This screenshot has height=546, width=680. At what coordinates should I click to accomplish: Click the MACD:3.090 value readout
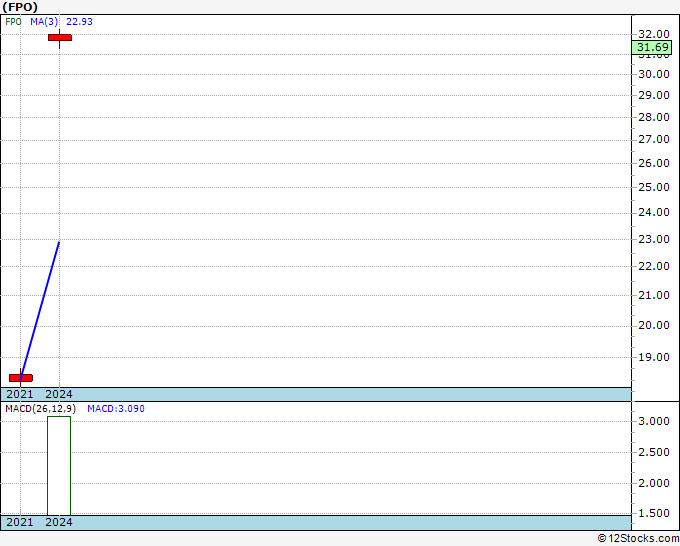point(116,409)
